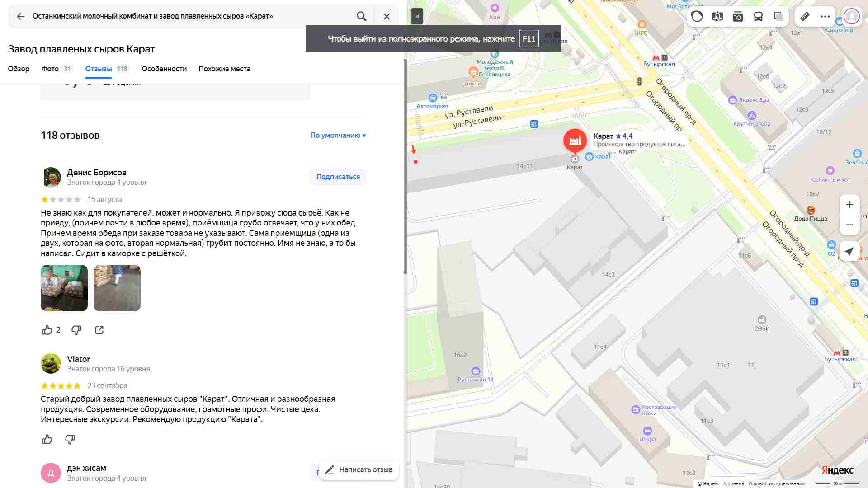868x488 pixels.
Task: Click the Автомаркет marker
Action: [x=433, y=98]
